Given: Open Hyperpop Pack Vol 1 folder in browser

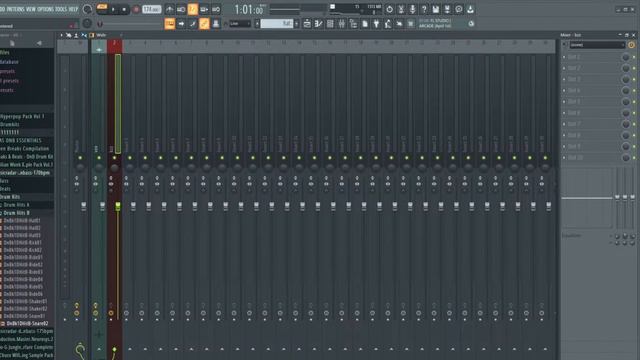Looking at the screenshot, I should pyautogui.click(x=22, y=117).
